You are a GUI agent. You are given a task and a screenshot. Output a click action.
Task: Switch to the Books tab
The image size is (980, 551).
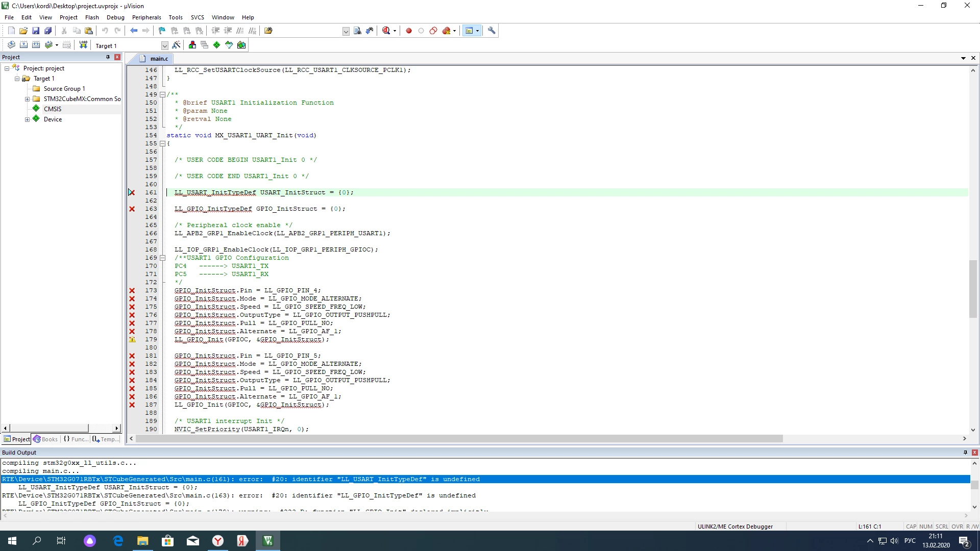[45, 439]
